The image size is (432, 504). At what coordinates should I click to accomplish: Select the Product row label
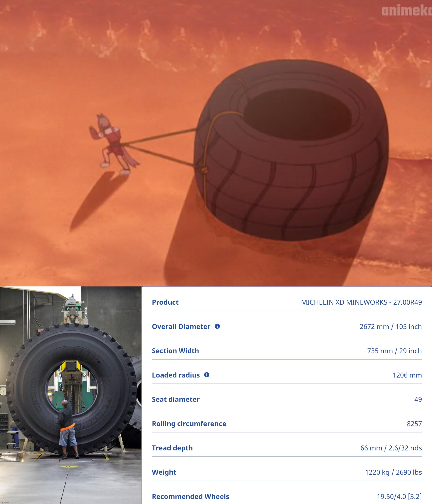point(165,302)
